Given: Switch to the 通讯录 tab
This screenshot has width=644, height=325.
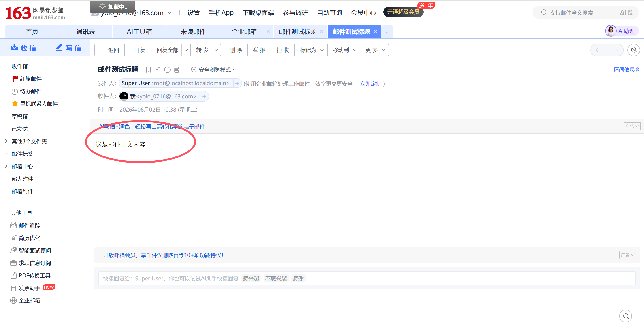Looking at the screenshot, I should tap(85, 32).
